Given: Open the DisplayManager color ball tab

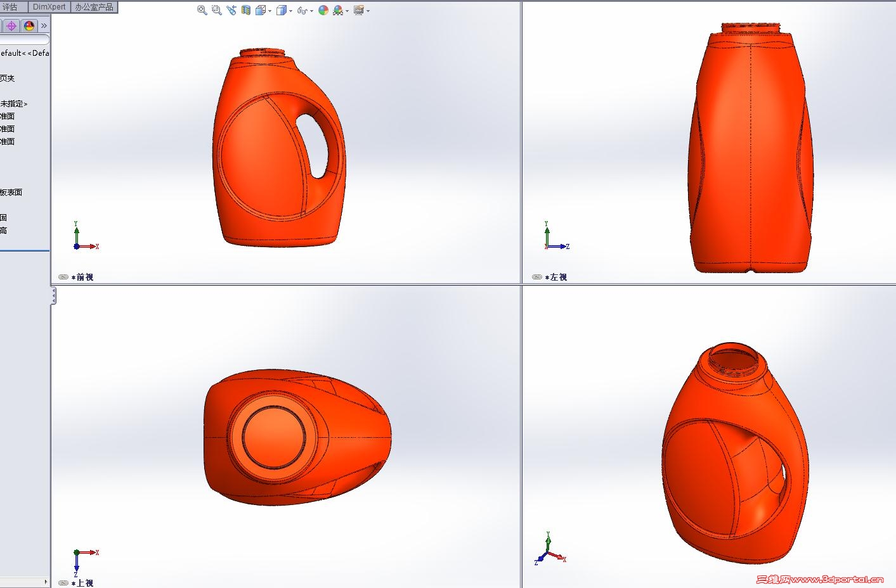Looking at the screenshot, I should [x=29, y=26].
